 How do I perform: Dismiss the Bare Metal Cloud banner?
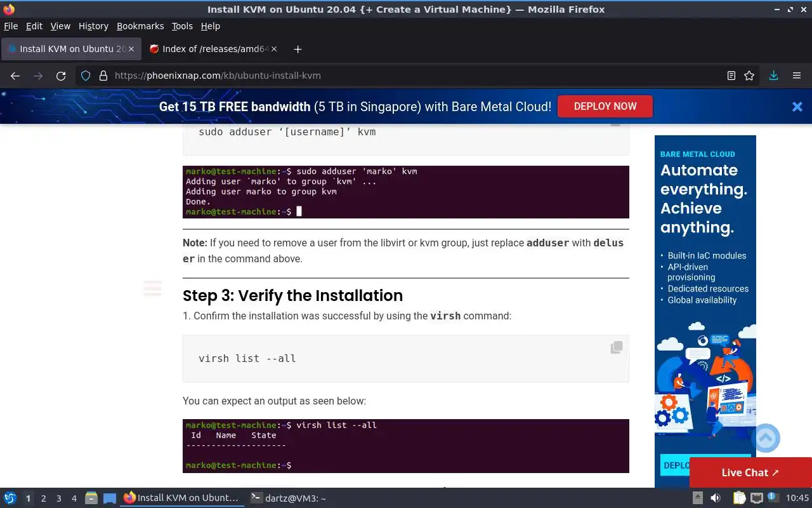[x=797, y=107]
